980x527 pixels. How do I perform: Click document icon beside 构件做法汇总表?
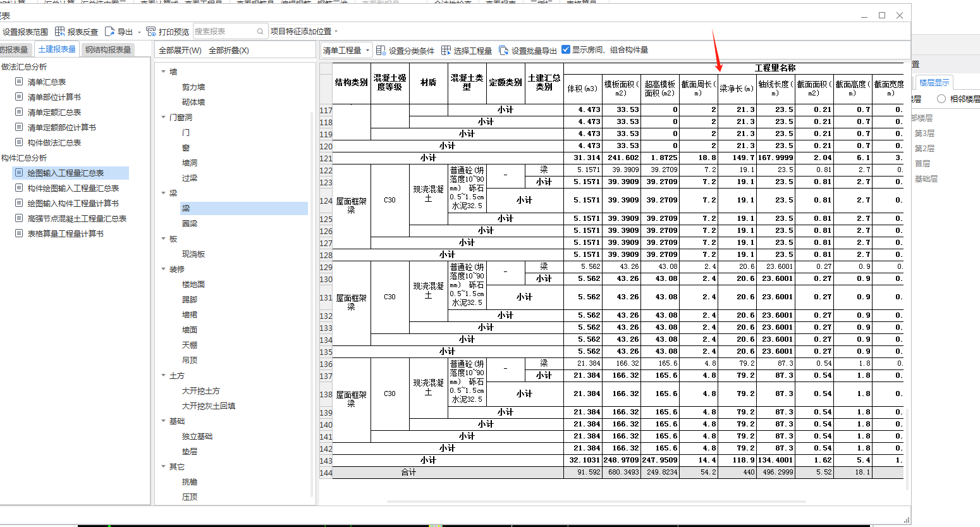tap(19, 142)
